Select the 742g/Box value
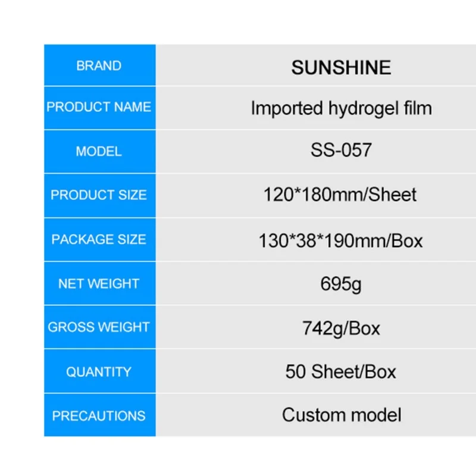This screenshot has width=476, height=476. (x=341, y=329)
